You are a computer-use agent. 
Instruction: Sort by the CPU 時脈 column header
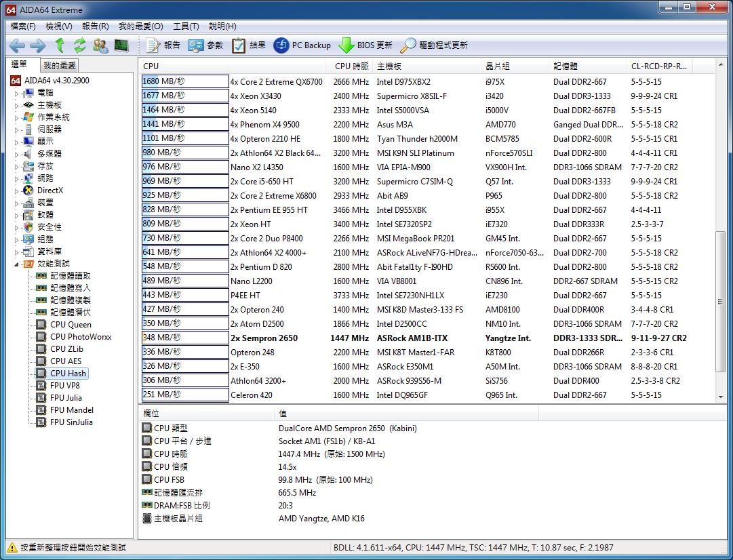pyautogui.click(x=351, y=66)
